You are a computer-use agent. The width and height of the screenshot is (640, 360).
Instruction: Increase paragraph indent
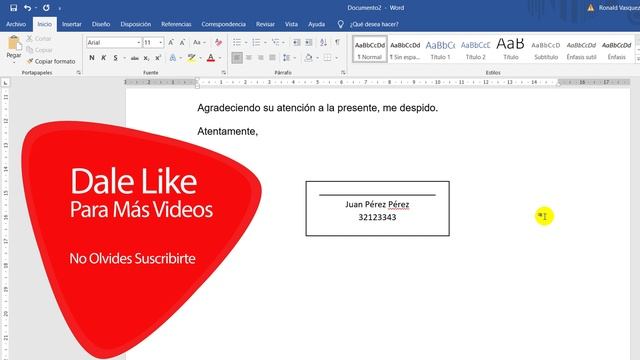(x=309, y=42)
